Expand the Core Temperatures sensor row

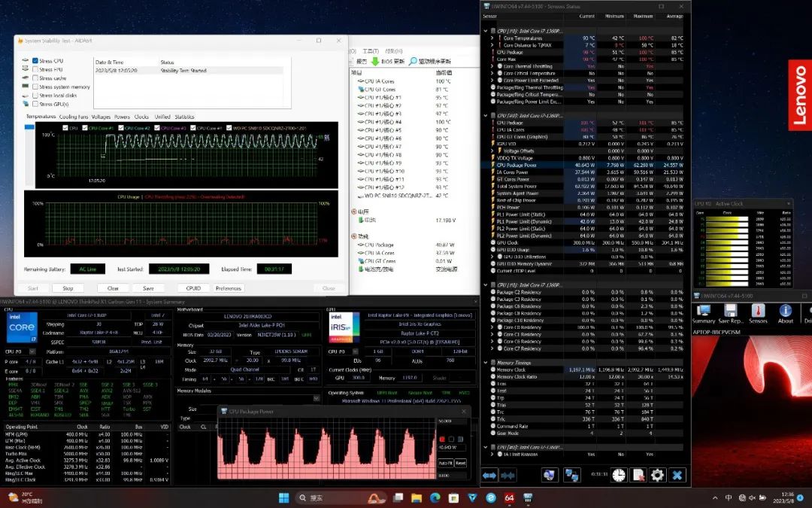coord(492,38)
